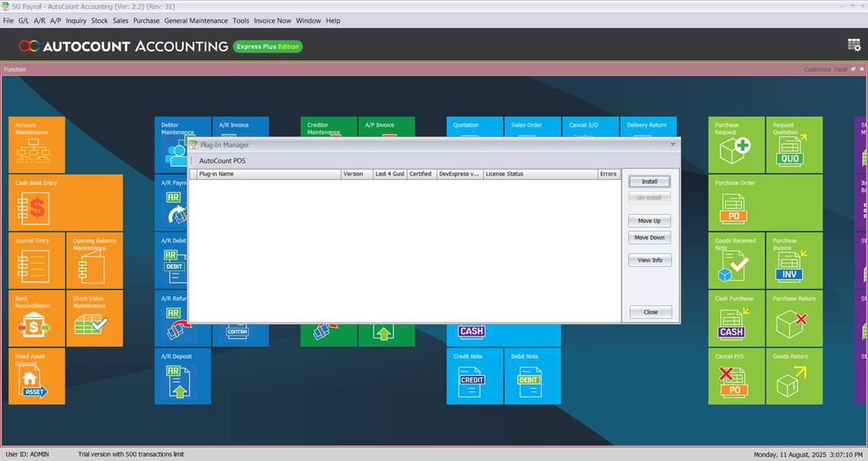Open the A/P menu
The height and width of the screenshot is (461, 868).
coord(55,21)
